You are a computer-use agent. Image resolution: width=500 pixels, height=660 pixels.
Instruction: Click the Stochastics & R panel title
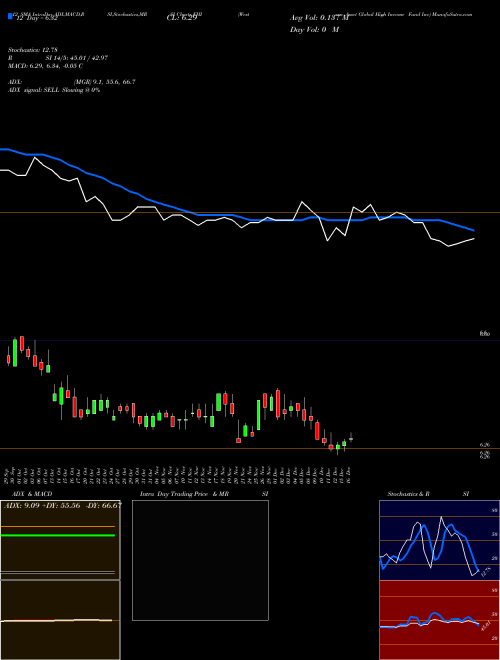point(409,494)
